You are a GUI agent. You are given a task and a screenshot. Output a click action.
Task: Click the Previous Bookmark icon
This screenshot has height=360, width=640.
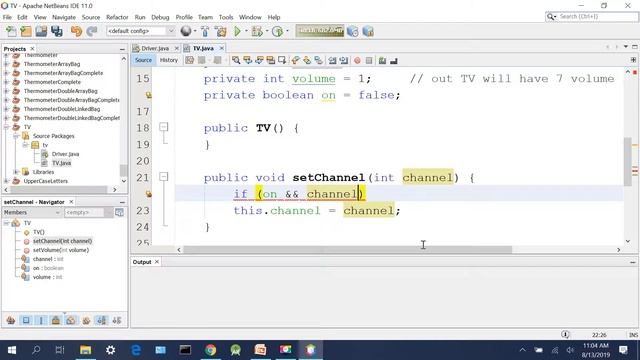pyautogui.click(x=296, y=60)
